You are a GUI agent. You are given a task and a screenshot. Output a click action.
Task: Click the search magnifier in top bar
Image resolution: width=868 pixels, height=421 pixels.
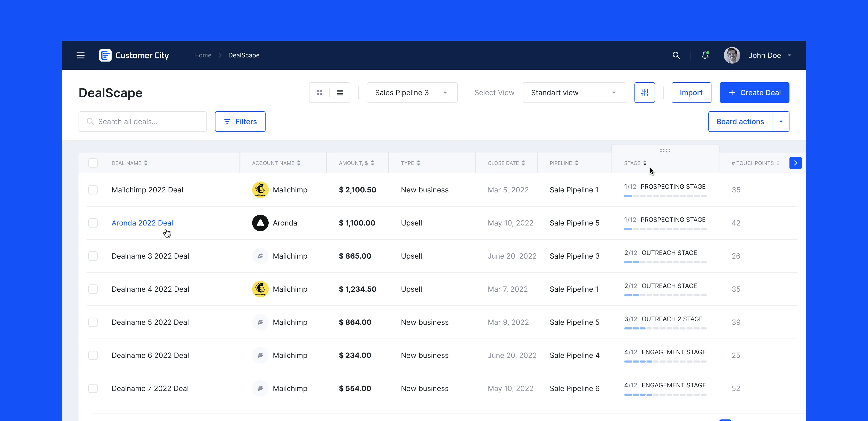pos(676,55)
